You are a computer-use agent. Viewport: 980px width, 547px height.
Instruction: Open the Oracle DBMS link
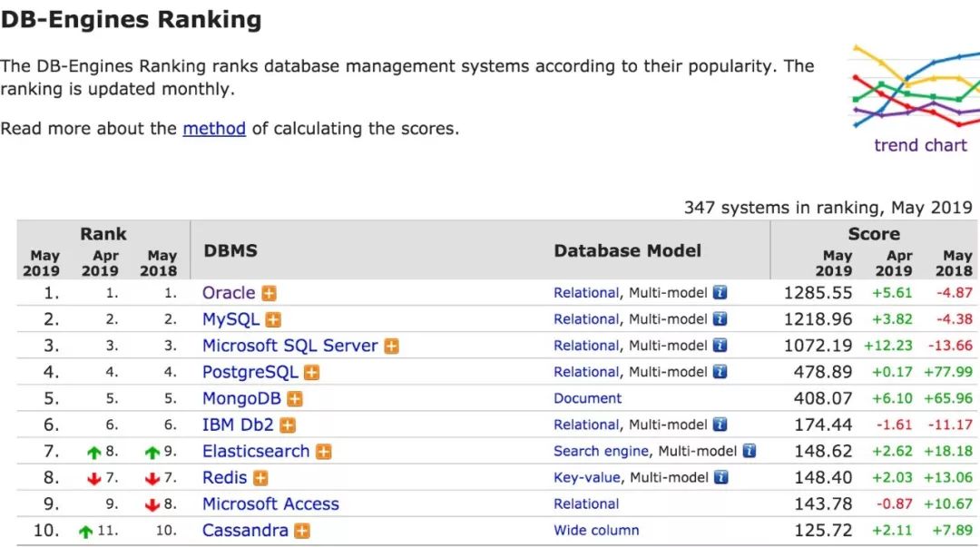[229, 293]
